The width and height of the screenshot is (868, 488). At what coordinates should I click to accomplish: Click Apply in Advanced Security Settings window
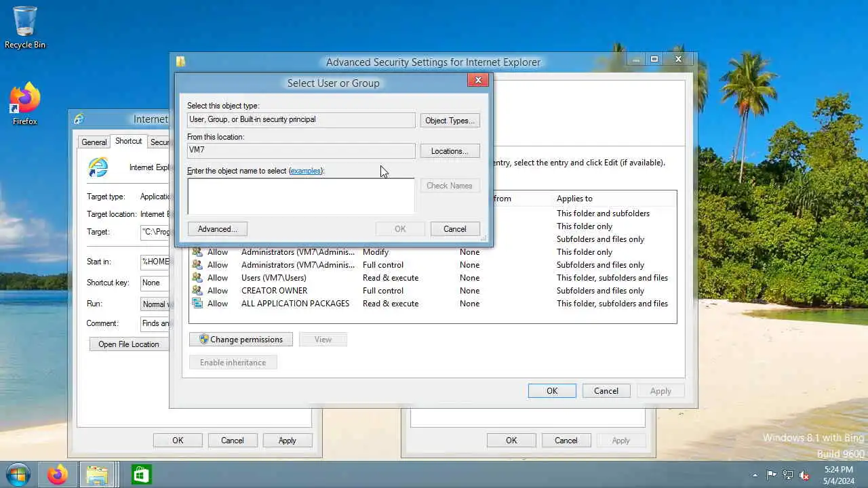[660, 391]
